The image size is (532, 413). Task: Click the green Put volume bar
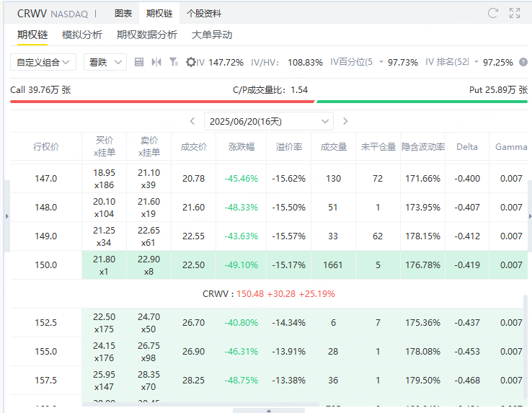(422, 102)
